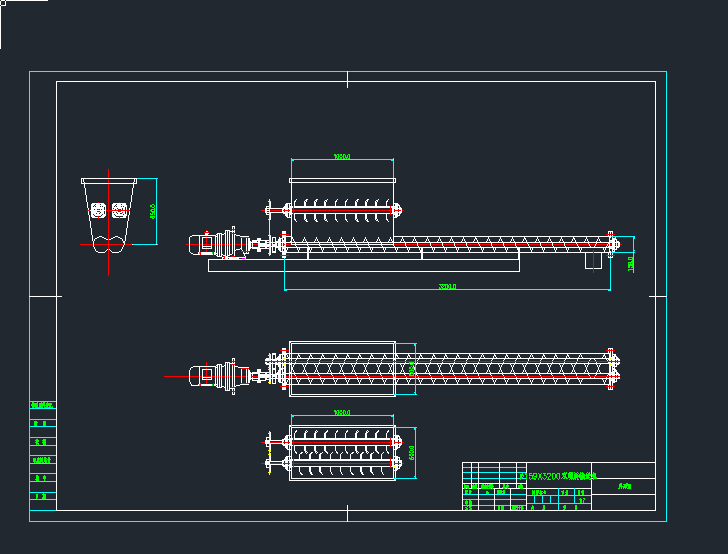This screenshot has width=728, height=554.
Task: Select the base frame under the side view
Action: click(x=364, y=265)
